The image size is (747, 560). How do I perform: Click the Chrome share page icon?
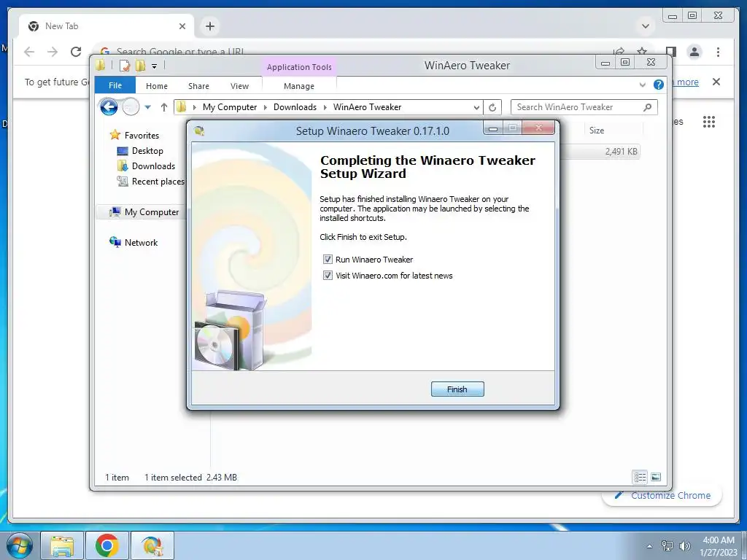coord(619,52)
